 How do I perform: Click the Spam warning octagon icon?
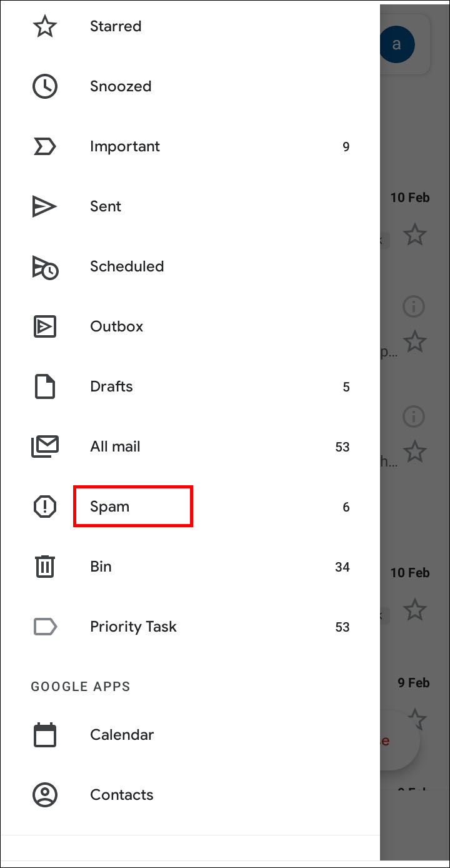tap(44, 507)
